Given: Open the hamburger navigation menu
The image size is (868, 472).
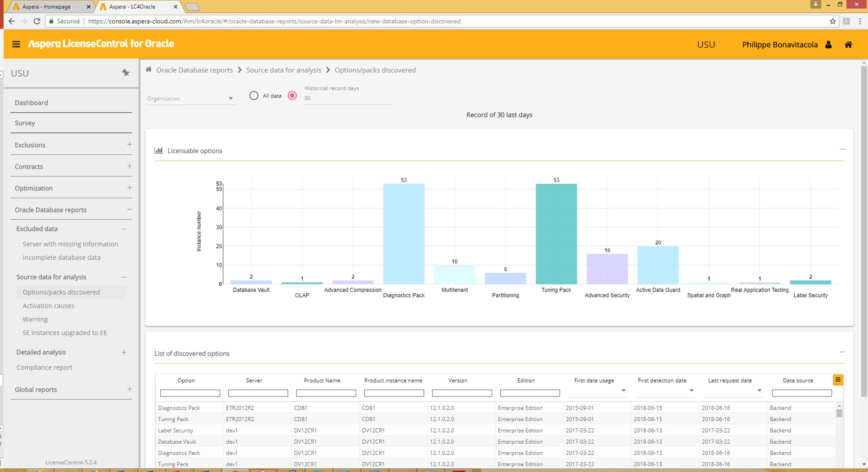Looking at the screenshot, I should tap(16, 44).
